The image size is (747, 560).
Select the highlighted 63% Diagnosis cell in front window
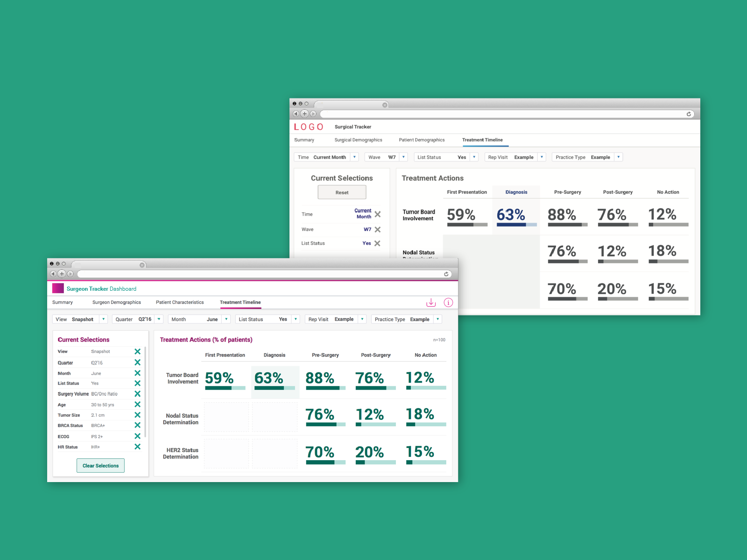275,382
